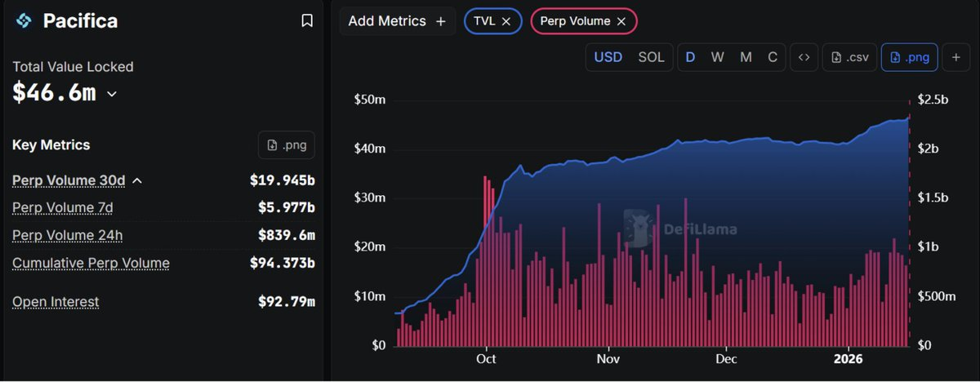Download Key Metrics as .png
980x382 pixels.
(286, 145)
